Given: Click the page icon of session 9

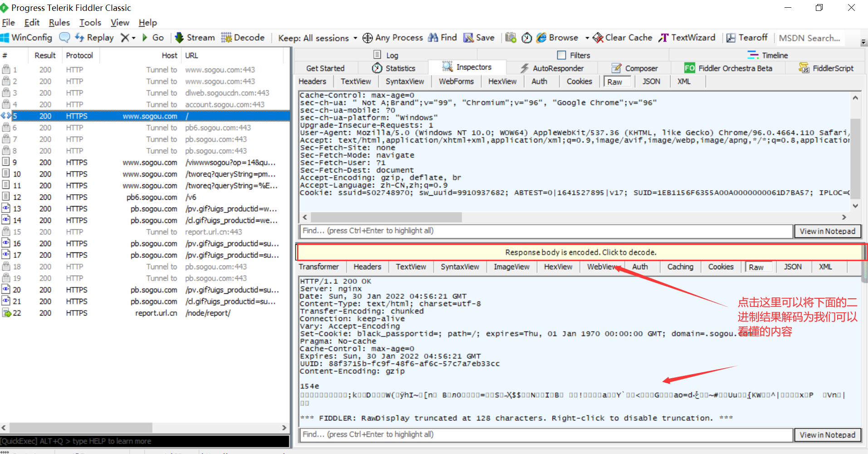Looking at the screenshot, I should [x=6, y=162].
